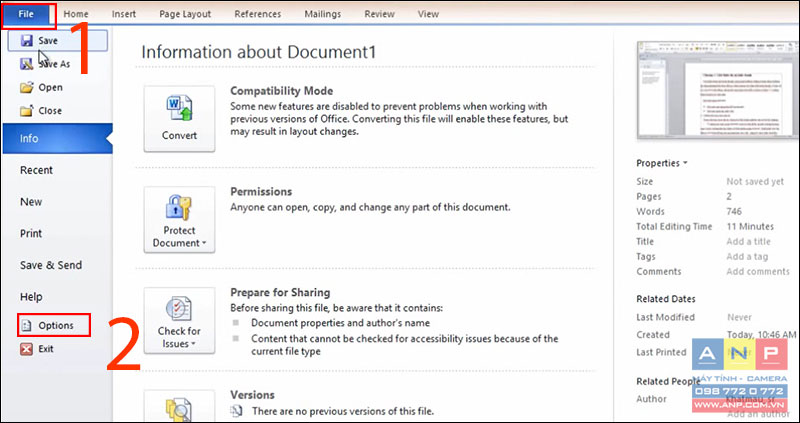800x423 pixels.
Task: Click the Total Editing Time value
Action: pos(750,227)
